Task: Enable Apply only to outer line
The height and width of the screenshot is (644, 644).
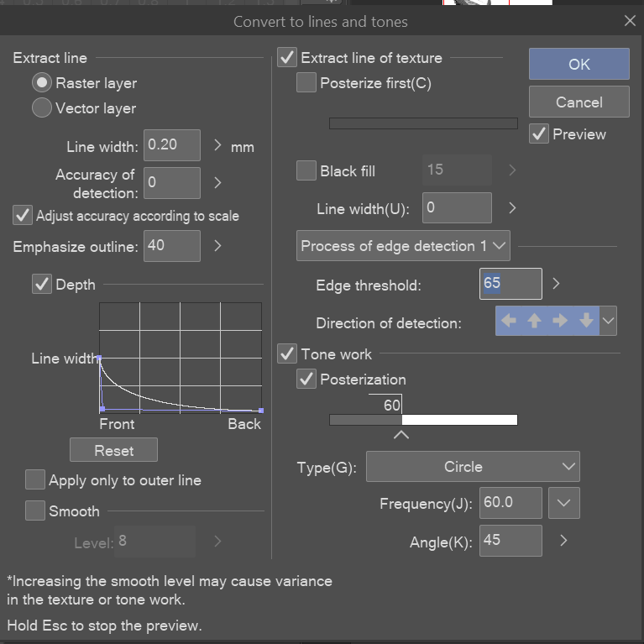Action: point(35,480)
